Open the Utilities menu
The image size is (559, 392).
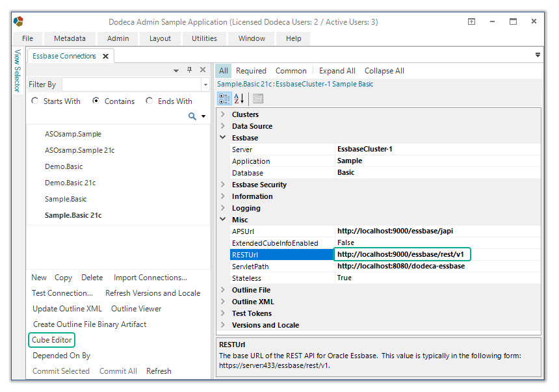pyautogui.click(x=204, y=38)
